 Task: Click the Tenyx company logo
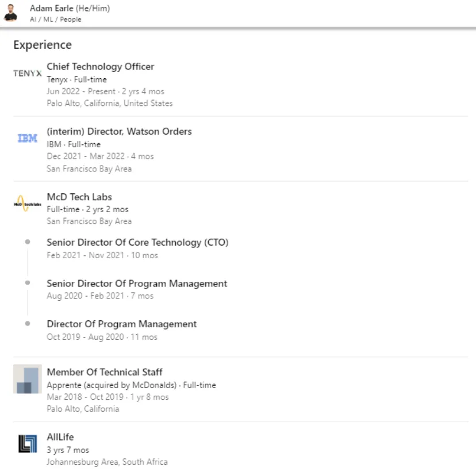click(x=28, y=73)
